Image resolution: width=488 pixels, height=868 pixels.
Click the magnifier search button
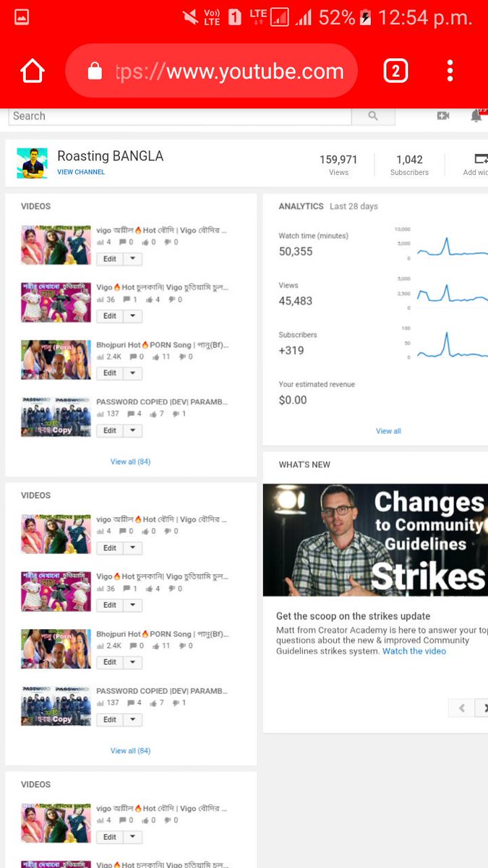click(x=373, y=116)
